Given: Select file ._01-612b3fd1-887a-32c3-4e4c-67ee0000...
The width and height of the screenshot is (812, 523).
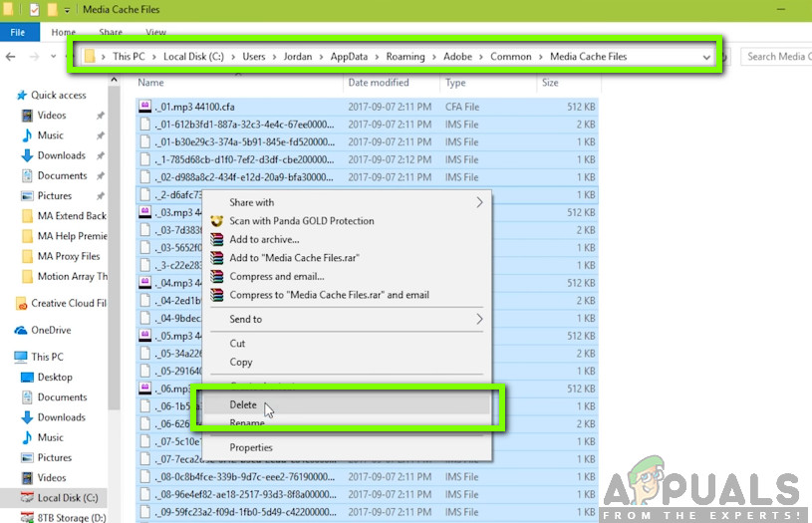Looking at the screenshot, I should (367, 125).
